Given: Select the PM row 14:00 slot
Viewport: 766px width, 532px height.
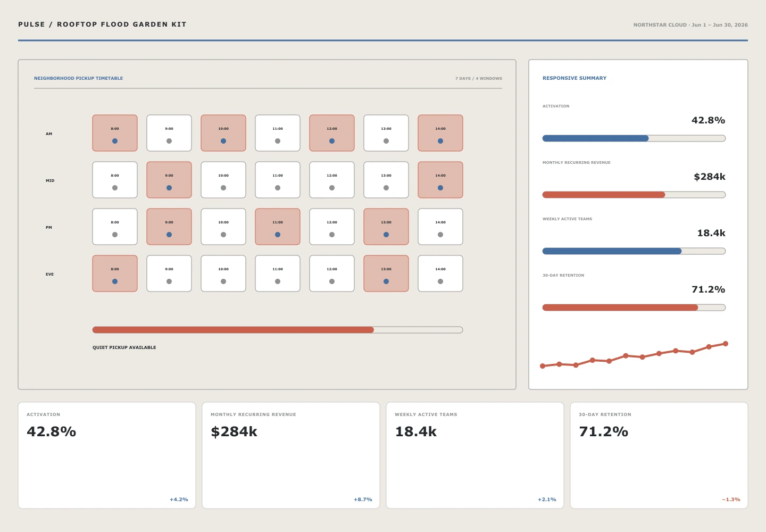Looking at the screenshot, I should (440, 227).
